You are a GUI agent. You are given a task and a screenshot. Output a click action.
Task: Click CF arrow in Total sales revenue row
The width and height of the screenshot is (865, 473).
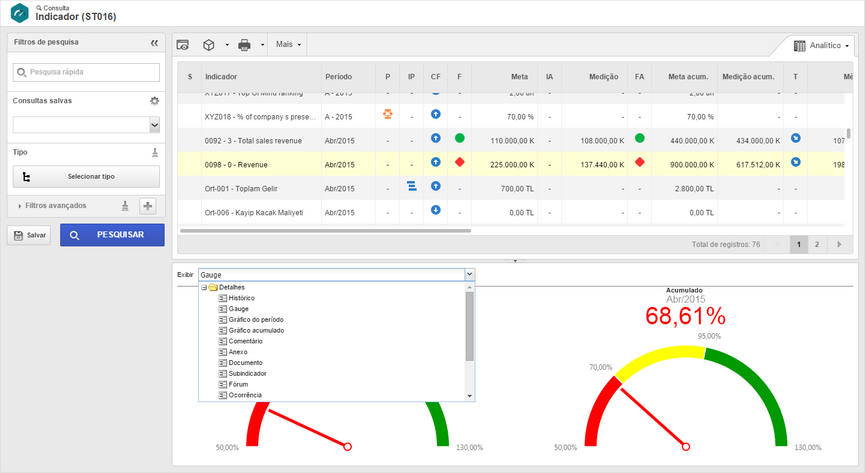436,138
